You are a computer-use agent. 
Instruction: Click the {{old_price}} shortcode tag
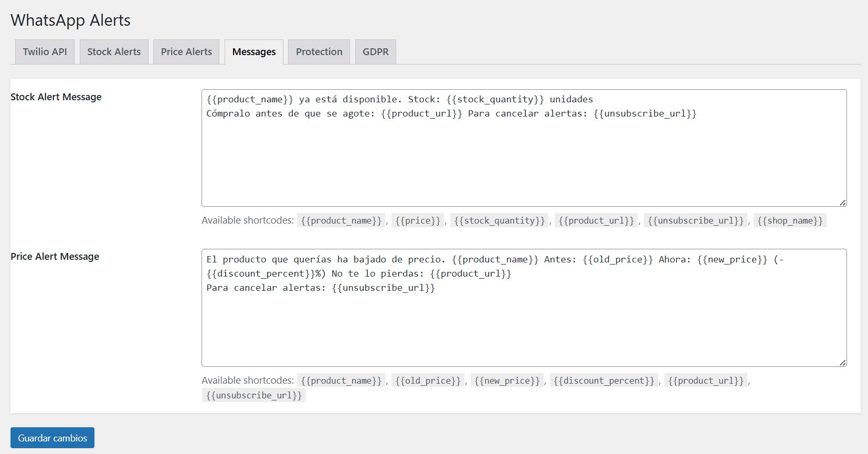pyautogui.click(x=428, y=381)
